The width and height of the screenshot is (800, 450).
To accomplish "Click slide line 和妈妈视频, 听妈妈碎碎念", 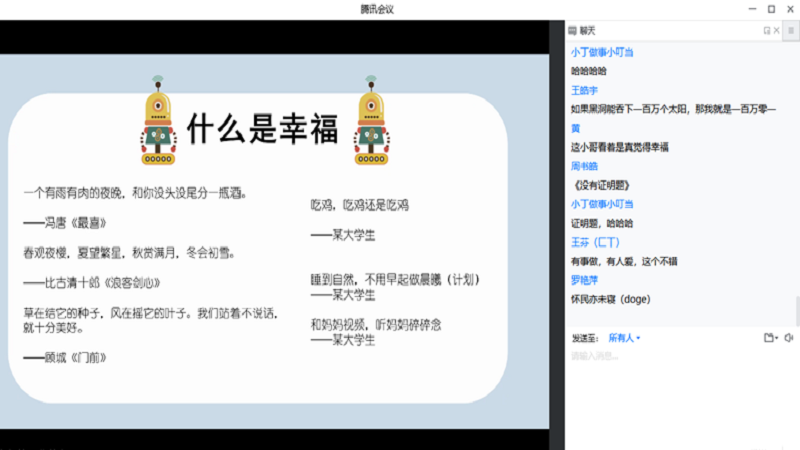I will pos(376,325).
